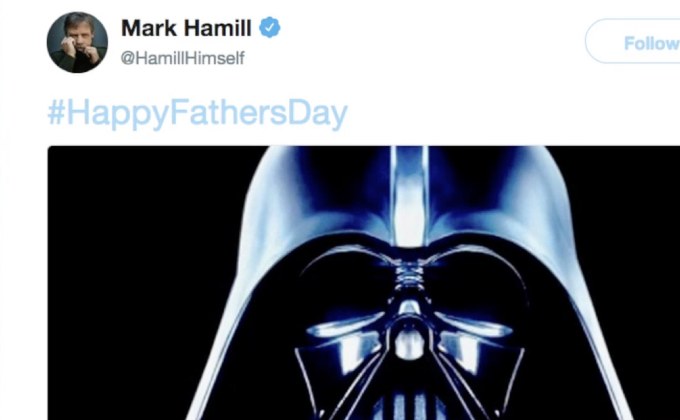Screen dimensions: 680x420
Task: Select the verified badge beside Mark Hamill
Action: coord(269,28)
